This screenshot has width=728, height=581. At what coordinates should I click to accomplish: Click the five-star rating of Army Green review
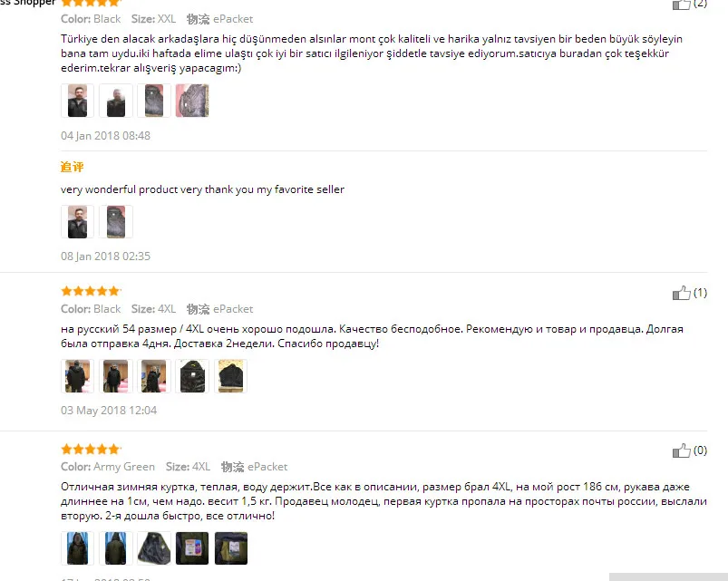[91, 450]
